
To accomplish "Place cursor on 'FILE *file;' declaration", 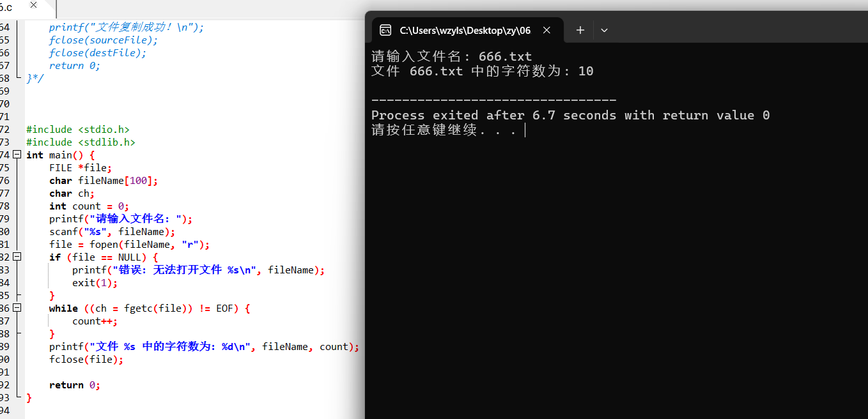I will (x=81, y=167).
